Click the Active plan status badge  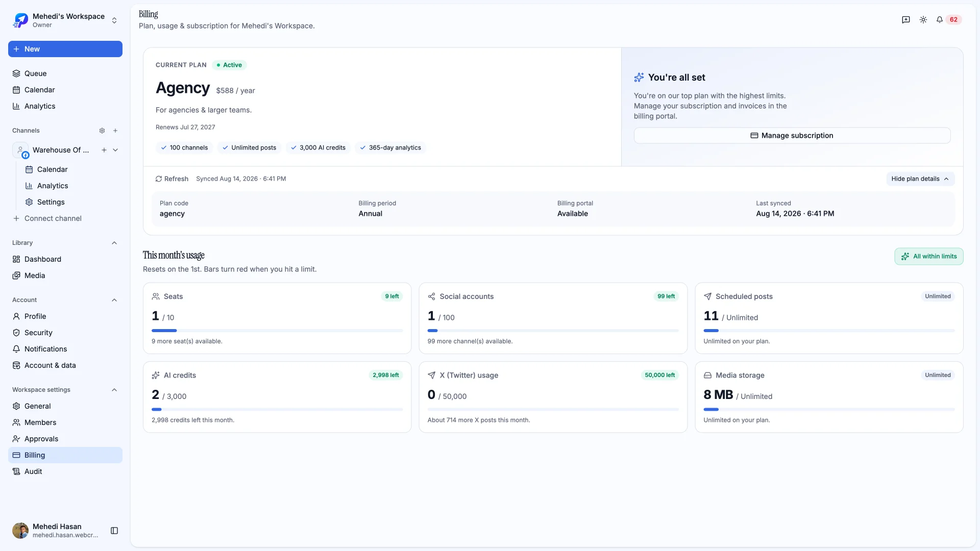tap(229, 65)
